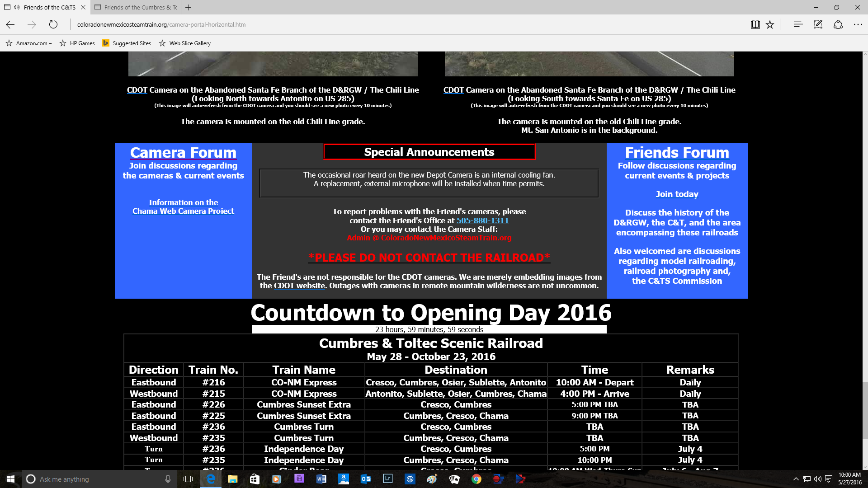
Task: Launch Lightroom from the taskbar
Action: [x=388, y=479]
